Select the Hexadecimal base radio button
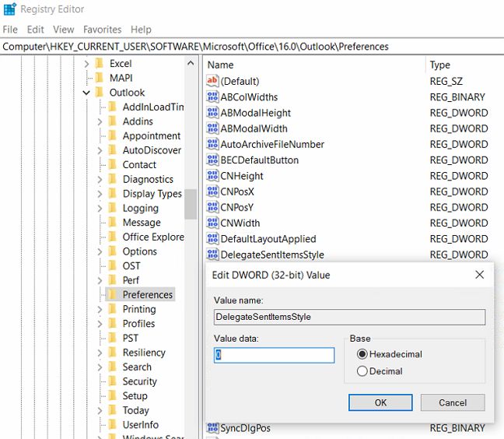This screenshot has width=504, height=439. [362, 354]
